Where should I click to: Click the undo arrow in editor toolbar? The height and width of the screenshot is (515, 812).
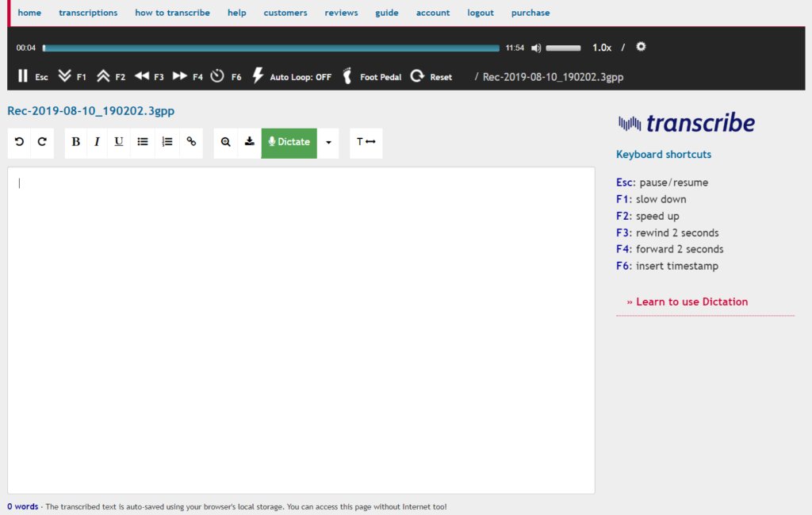(x=20, y=142)
